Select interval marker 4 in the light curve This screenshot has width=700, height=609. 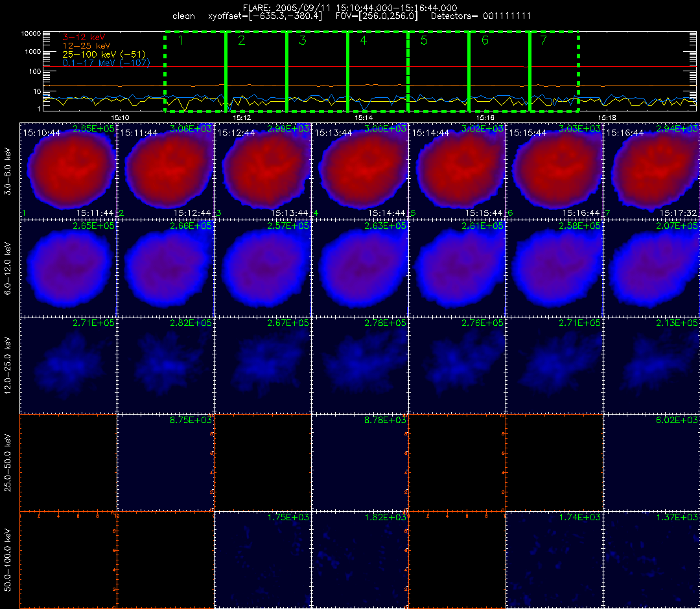click(x=364, y=41)
